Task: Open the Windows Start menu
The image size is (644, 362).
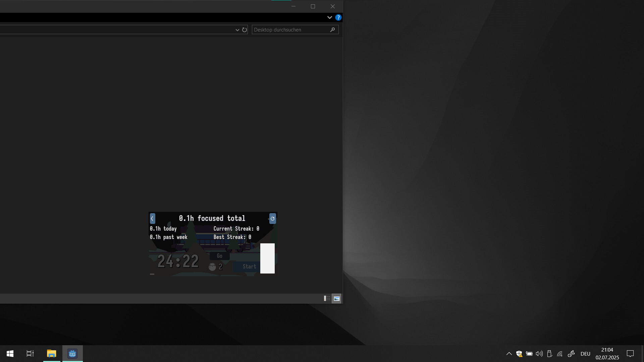Action: pos(10,353)
